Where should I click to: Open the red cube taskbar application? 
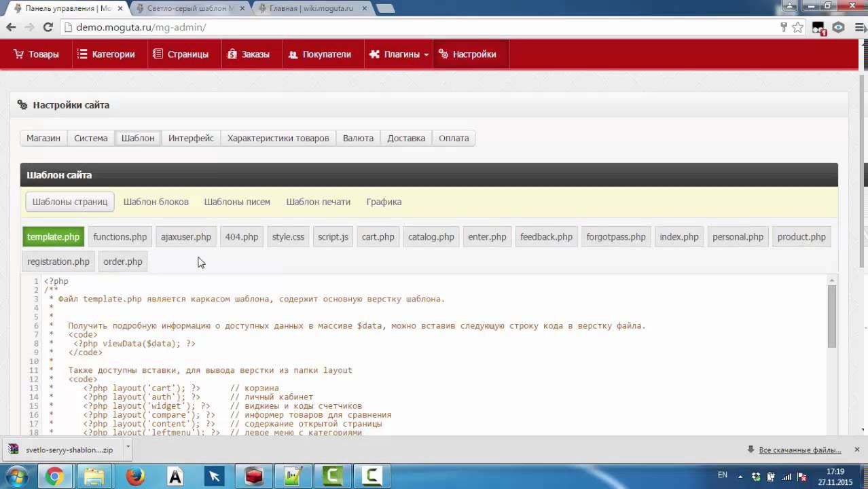254,476
